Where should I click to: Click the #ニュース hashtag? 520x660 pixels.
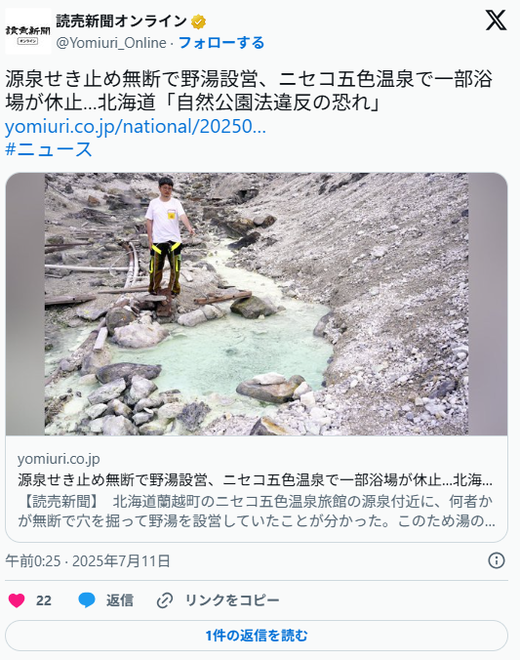click(x=49, y=149)
